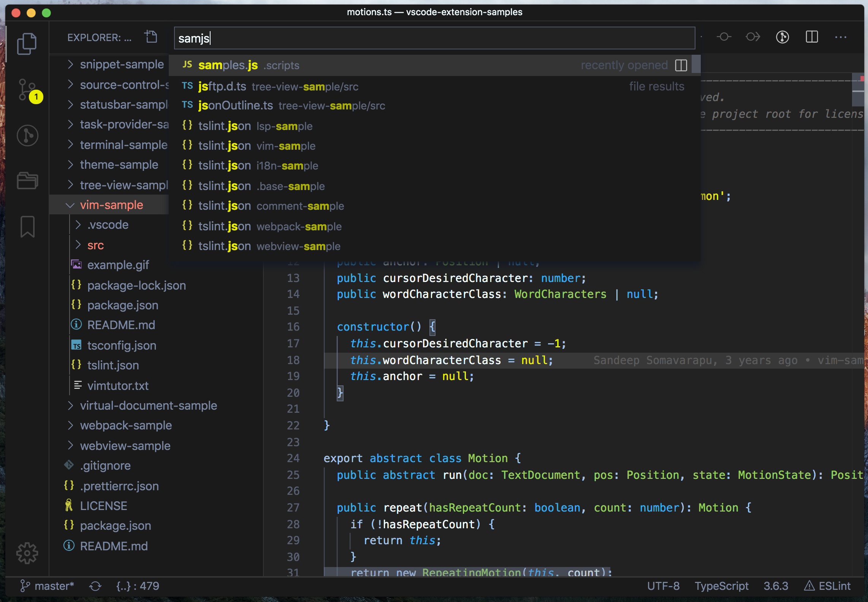
Task: Click the ESLint status indicator
Action: [x=828, y=586]
